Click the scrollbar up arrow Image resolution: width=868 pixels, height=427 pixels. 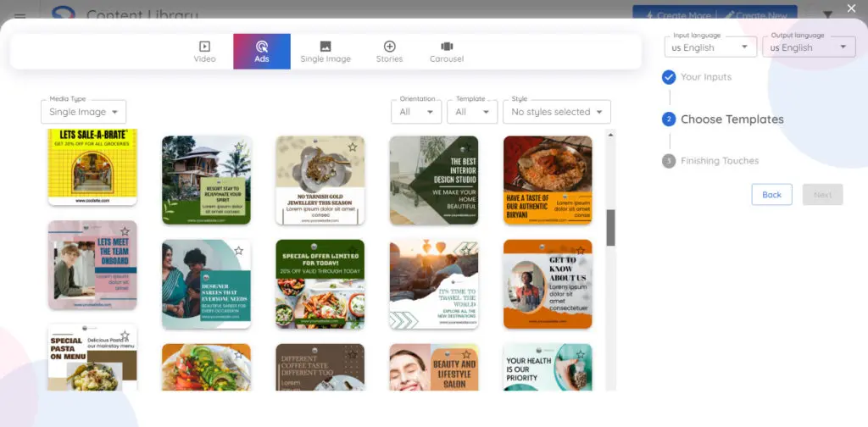(x=610, y=134)
